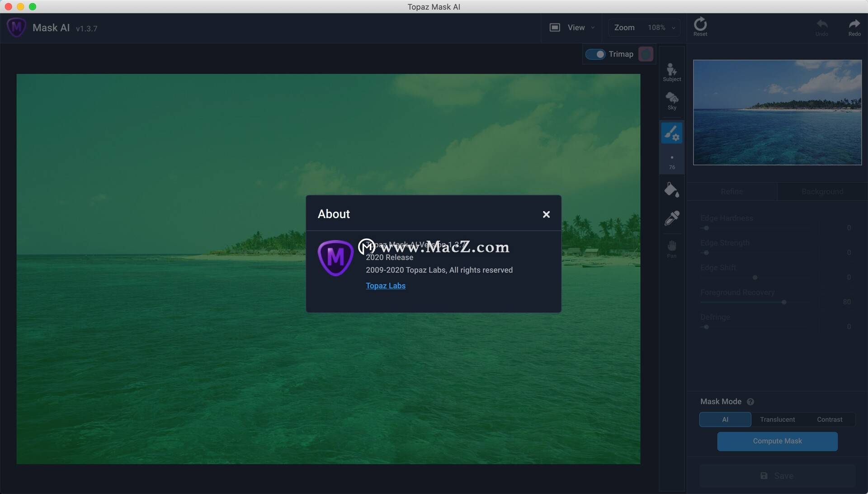Image resolution: width=868 pixels, height=494 pixels.
Task: Click the Trimap color swatch
Action: 646,54
